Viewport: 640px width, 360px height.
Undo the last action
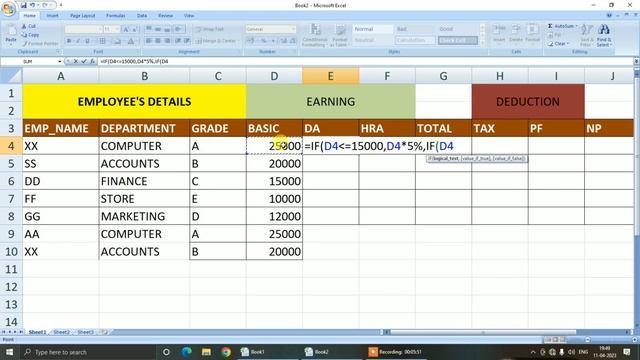pyautogui.click(x=32, y=5)
